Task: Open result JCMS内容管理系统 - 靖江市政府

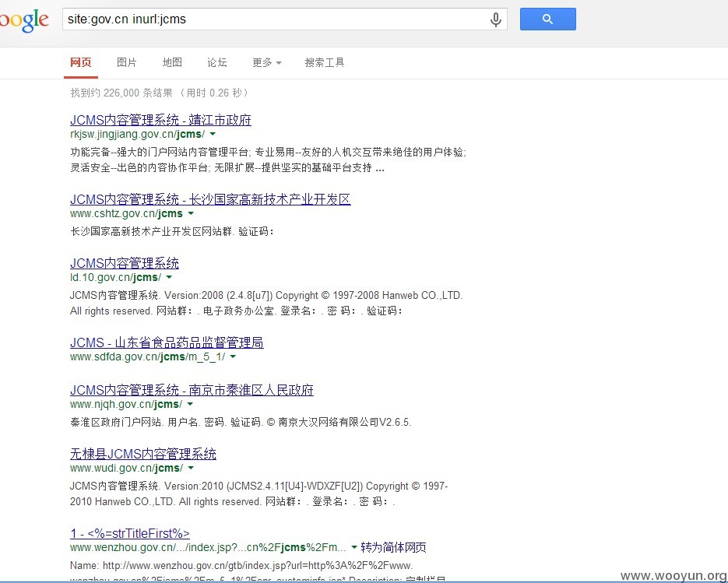Action: coord(160,120)
